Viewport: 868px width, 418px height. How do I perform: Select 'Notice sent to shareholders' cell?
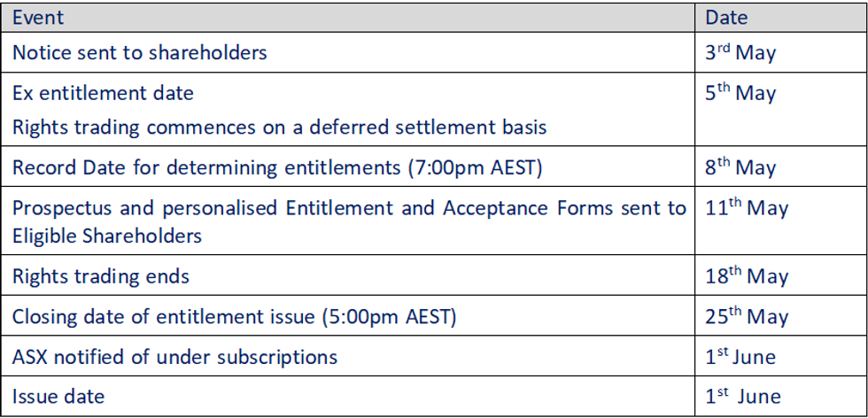(140, 52)
